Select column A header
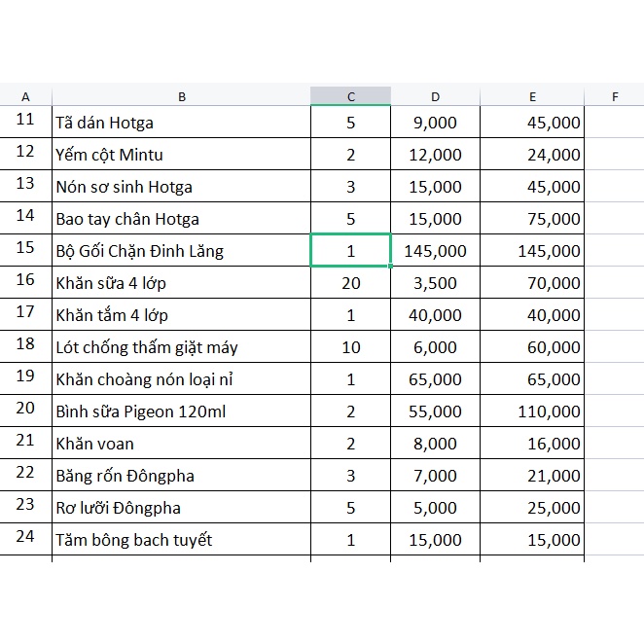This screenshot has height=644, width=644. (25, 96)
